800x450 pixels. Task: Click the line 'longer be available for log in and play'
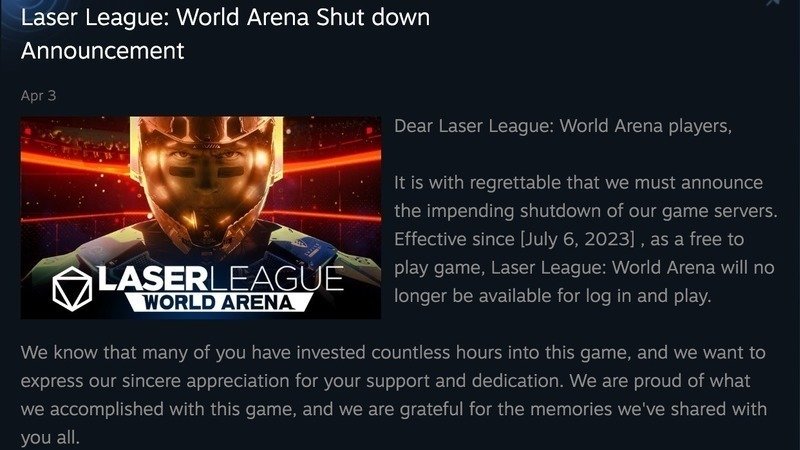553,296
